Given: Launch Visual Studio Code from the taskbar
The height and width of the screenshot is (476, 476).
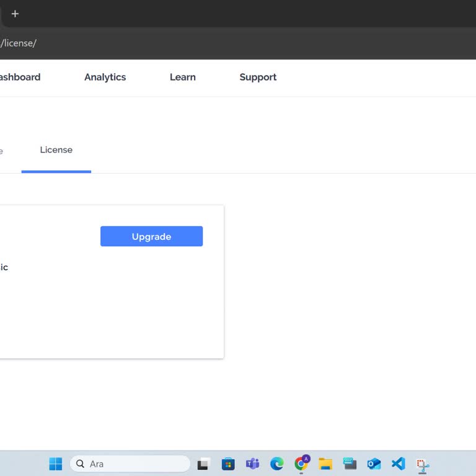Looking at the screenshot, I should [x=398, y=464].
